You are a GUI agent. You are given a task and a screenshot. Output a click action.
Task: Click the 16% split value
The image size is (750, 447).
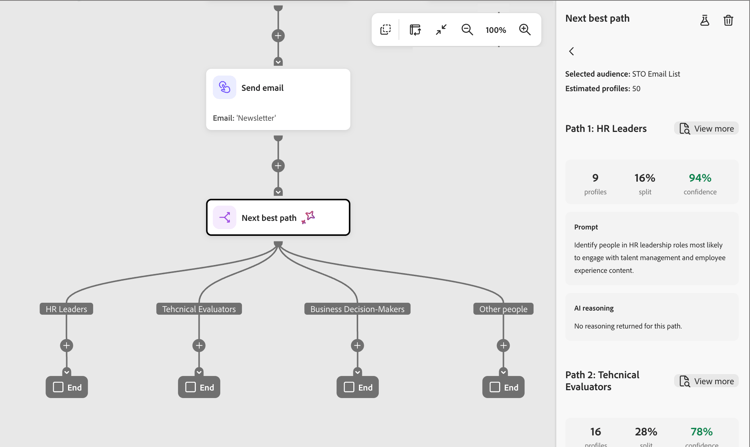click(x=645, y=178)
